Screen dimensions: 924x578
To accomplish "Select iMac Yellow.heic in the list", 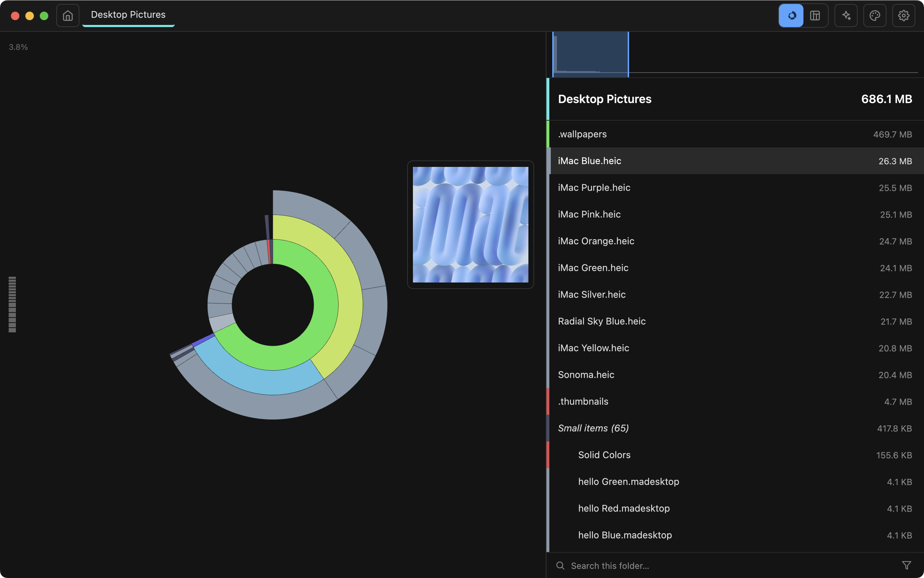I will coord(735,348).
